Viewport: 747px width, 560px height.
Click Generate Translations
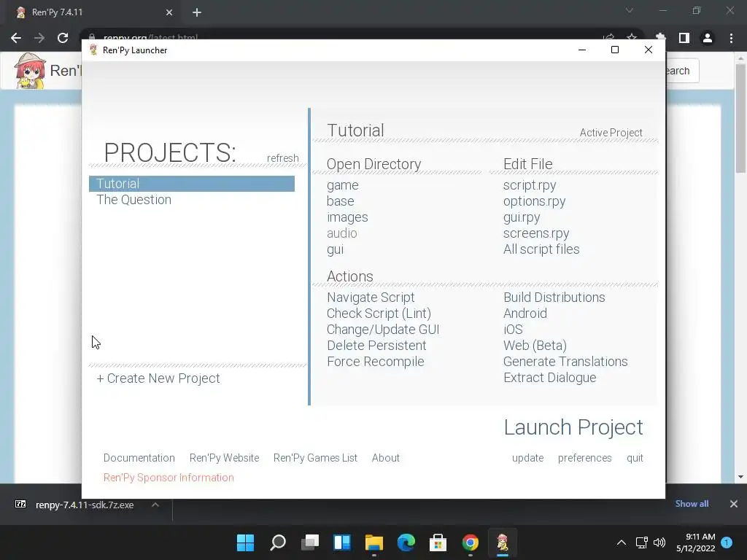tap(565, 362)
